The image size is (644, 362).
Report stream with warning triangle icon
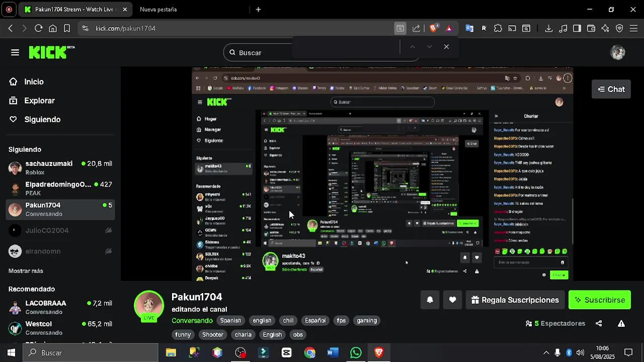[x=621, y=323]
